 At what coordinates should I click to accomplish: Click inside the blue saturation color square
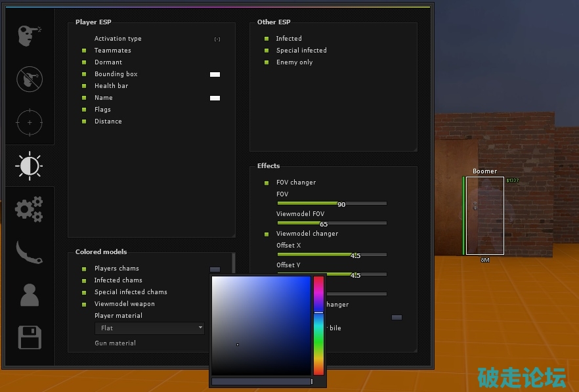(x=261, y=325)
